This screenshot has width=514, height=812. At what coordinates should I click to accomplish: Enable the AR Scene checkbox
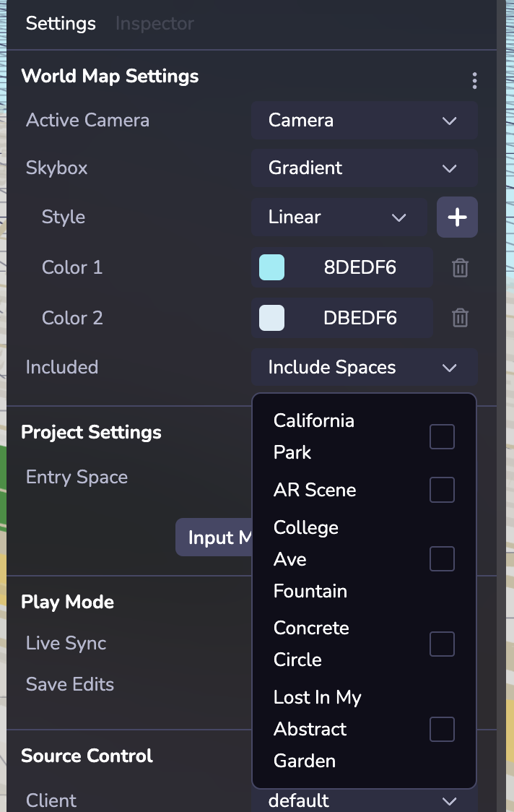coord(442,490)
